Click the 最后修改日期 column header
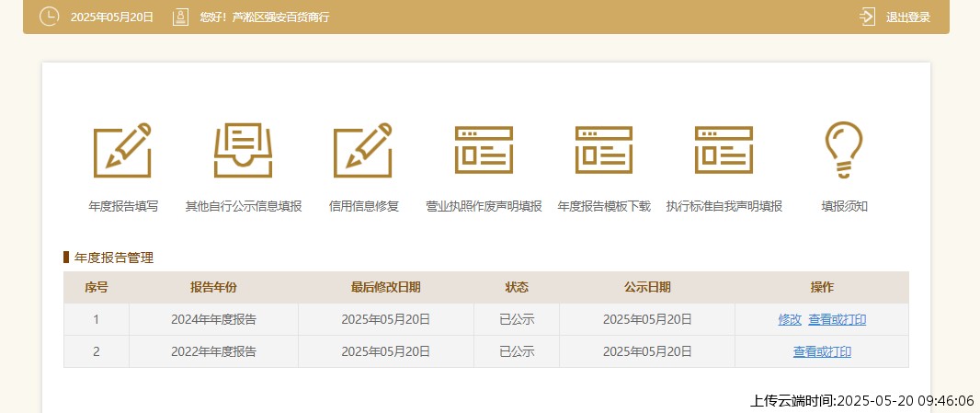980x413 pixels. 385,287
